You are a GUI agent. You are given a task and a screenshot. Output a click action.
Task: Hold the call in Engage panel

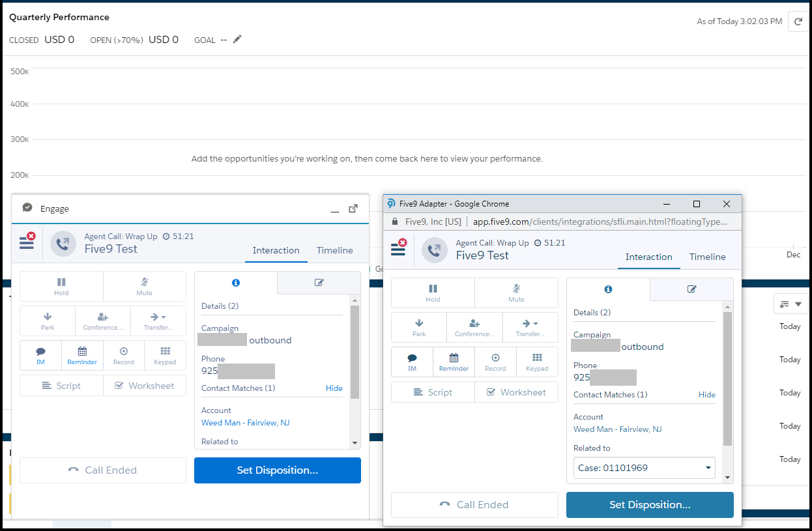(61, 287)
